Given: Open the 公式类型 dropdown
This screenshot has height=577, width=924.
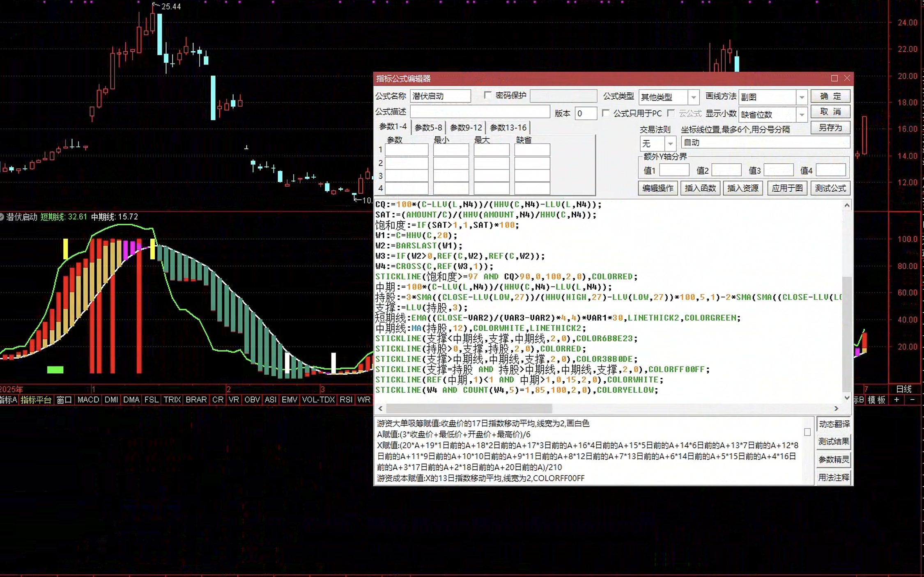Looking at the screenshot, I should pos(693,97).
